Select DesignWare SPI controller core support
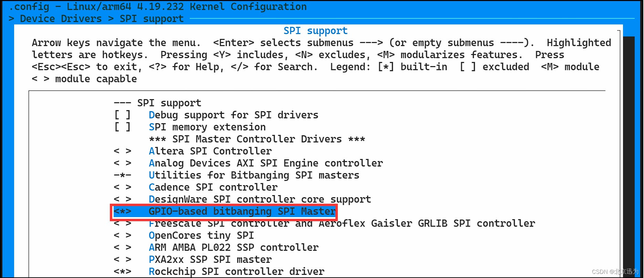Viewport: 644px width, 278px height. pos(260,199)
